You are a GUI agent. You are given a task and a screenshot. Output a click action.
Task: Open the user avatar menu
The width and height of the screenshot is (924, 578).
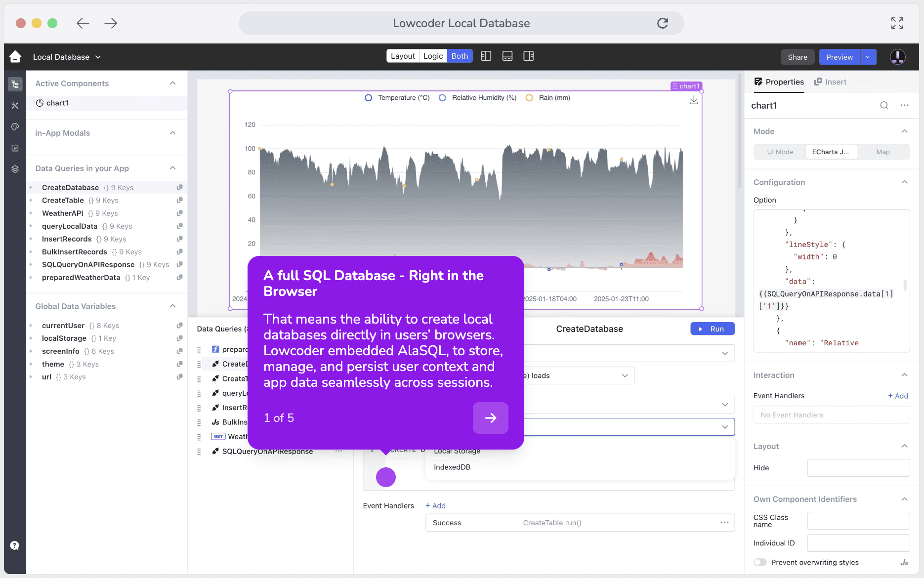click(x=898, y=57)
